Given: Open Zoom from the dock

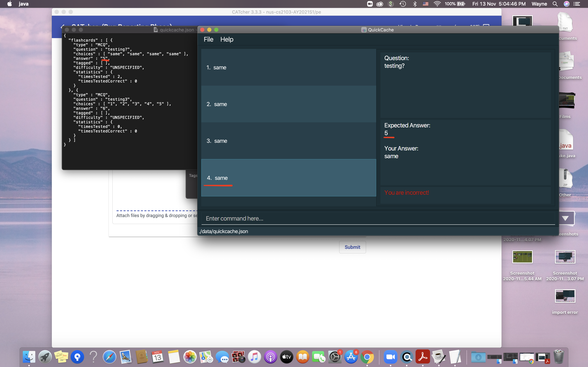Looking at the screenshot, I should pos(390,357).
